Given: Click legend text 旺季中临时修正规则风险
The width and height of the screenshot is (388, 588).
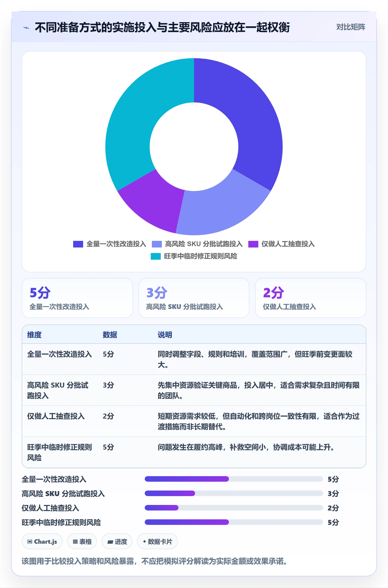Looking at the screenshot, I should 201,256.
